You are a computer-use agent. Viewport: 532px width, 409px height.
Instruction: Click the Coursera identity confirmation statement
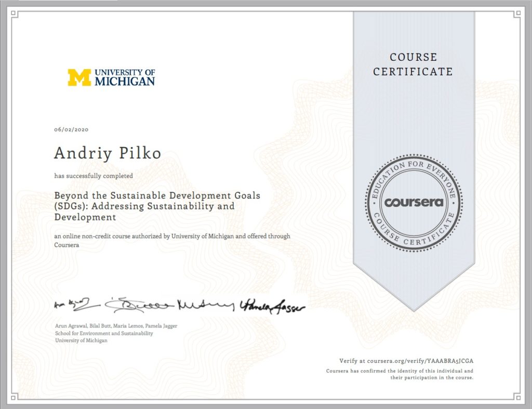click(400, 374)
